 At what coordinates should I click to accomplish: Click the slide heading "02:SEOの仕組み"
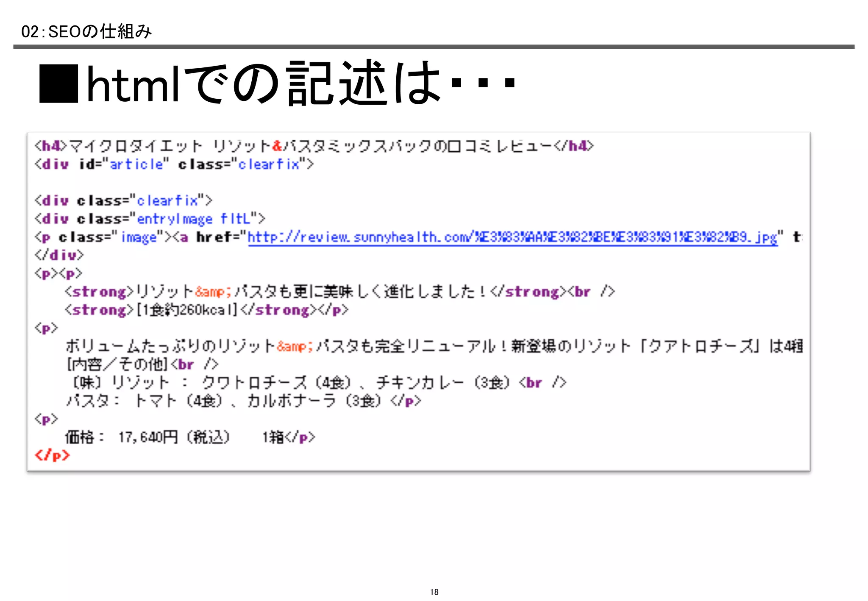(x=86, y=32)
